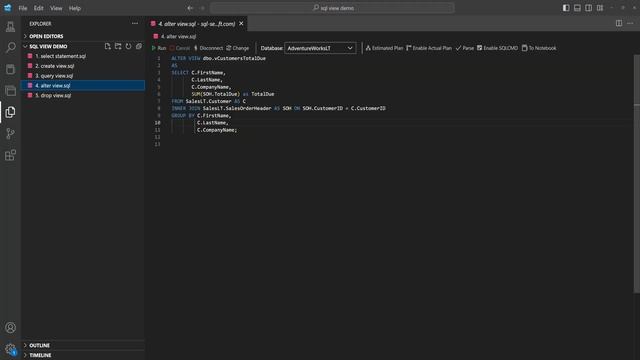Click the C.CompanyName; last code line

point(217,130)
